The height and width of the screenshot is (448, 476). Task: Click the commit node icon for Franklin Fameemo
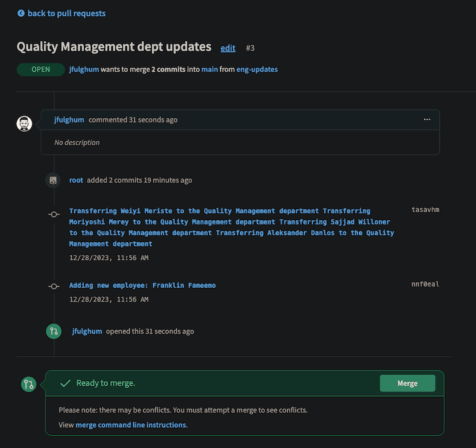(x=54, y=287)
